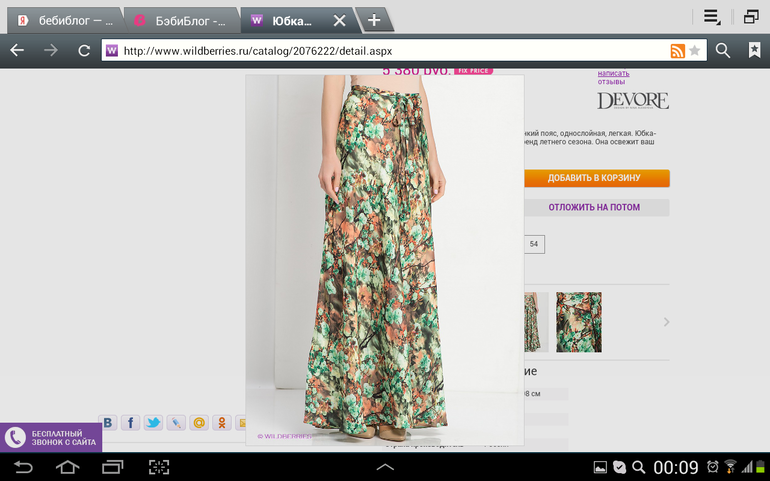Share via the VKontakte icon

107,423
